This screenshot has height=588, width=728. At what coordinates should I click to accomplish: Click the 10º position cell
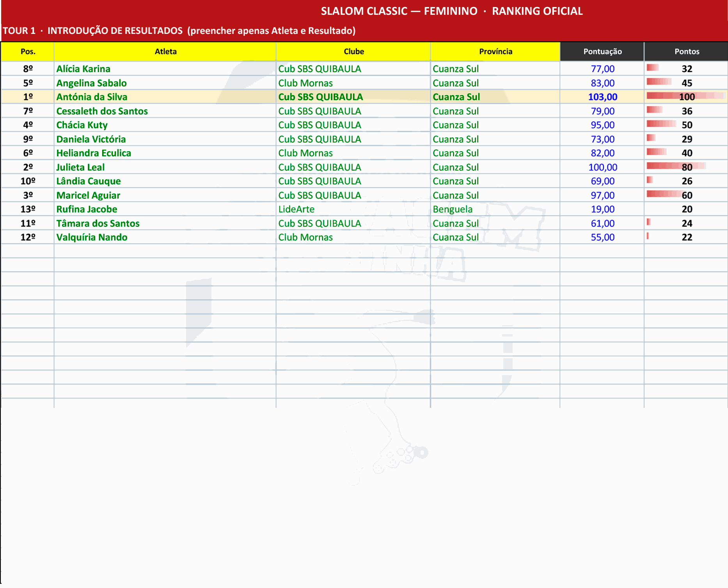[x=28, y=181]
